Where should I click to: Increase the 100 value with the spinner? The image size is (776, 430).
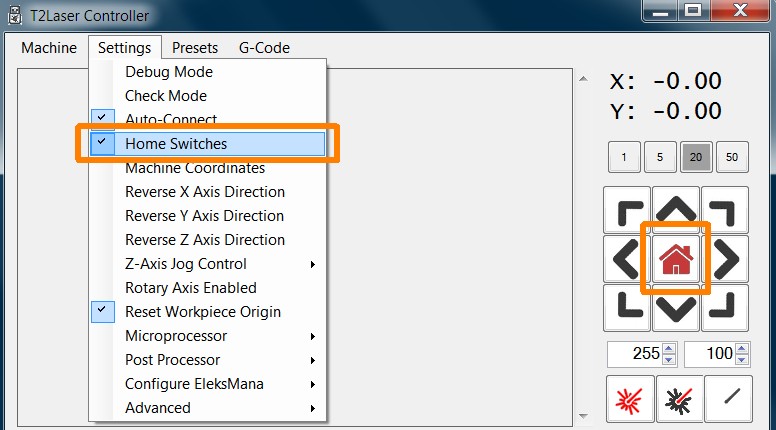click(741, 348)
